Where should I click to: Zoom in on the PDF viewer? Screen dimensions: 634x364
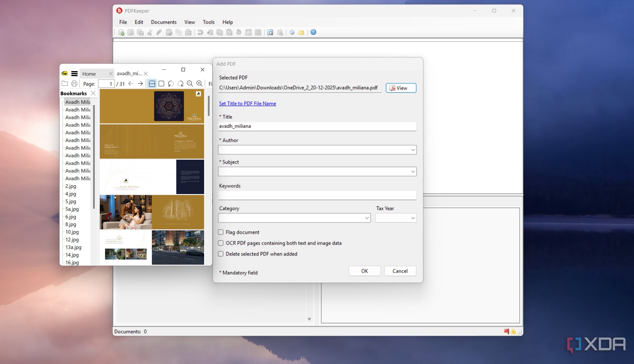[199, 84]
